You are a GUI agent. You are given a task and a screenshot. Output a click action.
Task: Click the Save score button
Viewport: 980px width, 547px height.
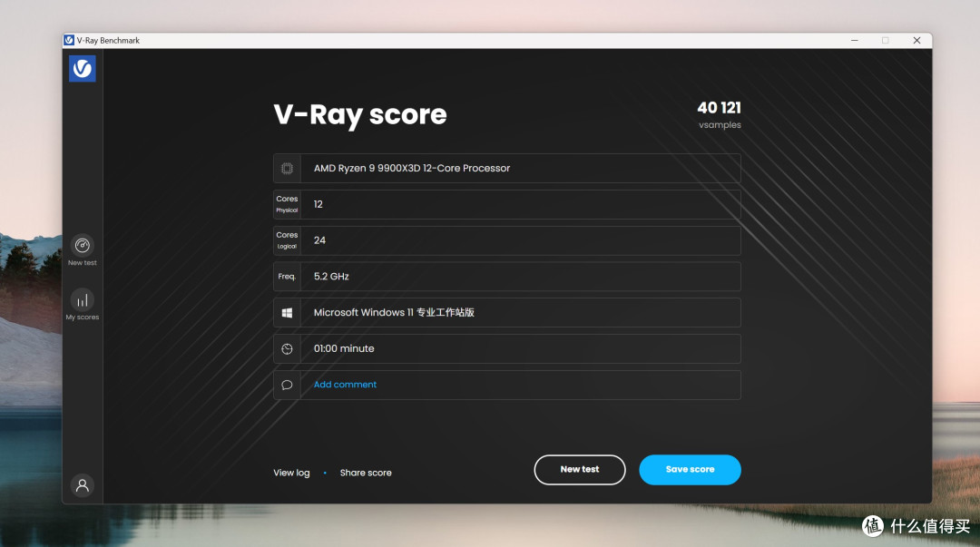pyautogui.click(x=690, y=470)
